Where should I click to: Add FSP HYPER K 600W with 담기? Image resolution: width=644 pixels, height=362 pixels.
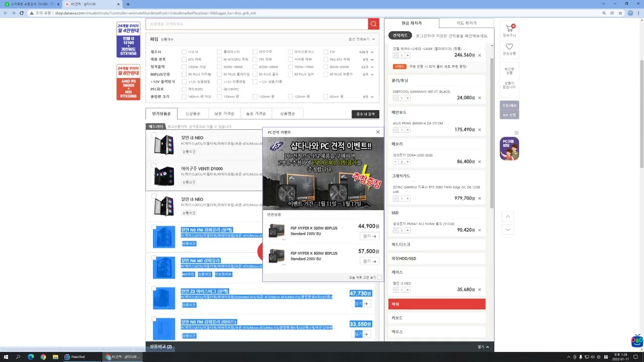tap(369, 261)
